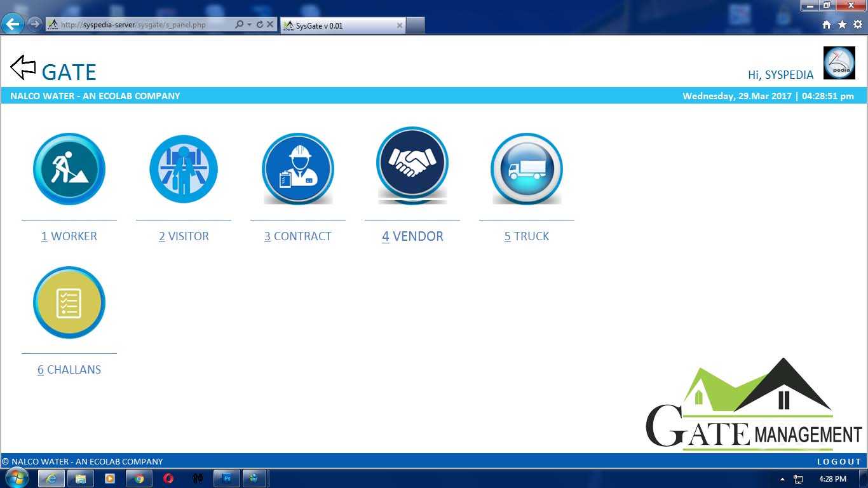
Task: Open the browser Favorites star
Action: (x=842, y=25)
